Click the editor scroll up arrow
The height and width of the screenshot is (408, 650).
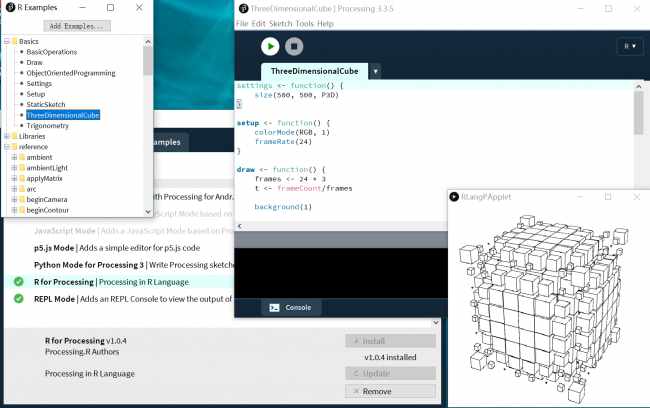[638, 86]
